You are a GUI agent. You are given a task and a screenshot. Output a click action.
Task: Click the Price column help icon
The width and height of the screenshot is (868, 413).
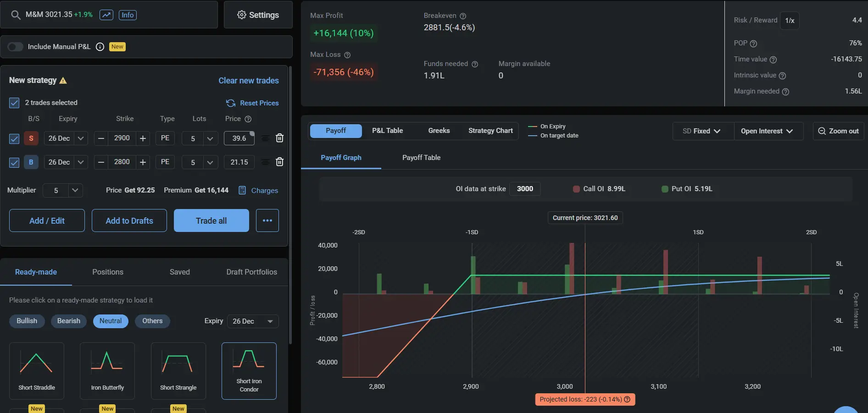pos(248,119)
